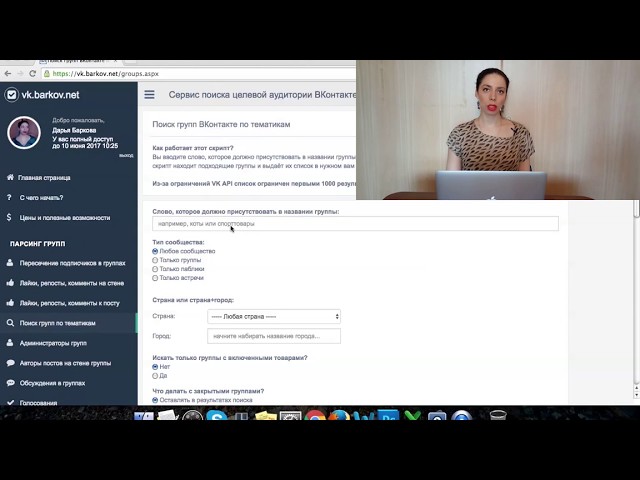Select Только группы radio option
640x480 pixels.
point(155,260)
